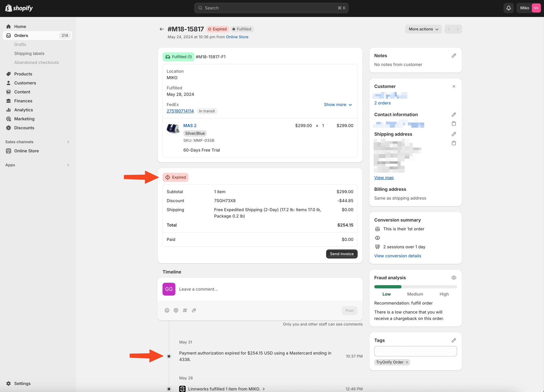The image size is (544, 392).
Task: Open Drafts under Orders
Action: [20, 45]
